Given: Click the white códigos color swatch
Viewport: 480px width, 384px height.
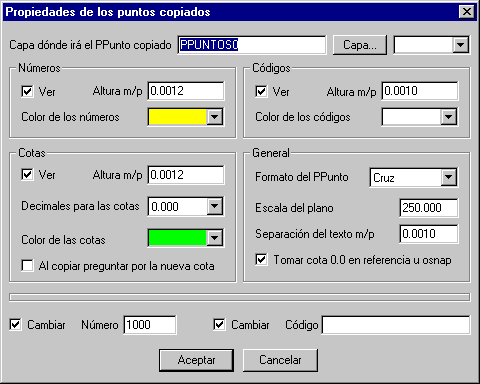Looking at the screenshot, I should click(x=411, y=117).
